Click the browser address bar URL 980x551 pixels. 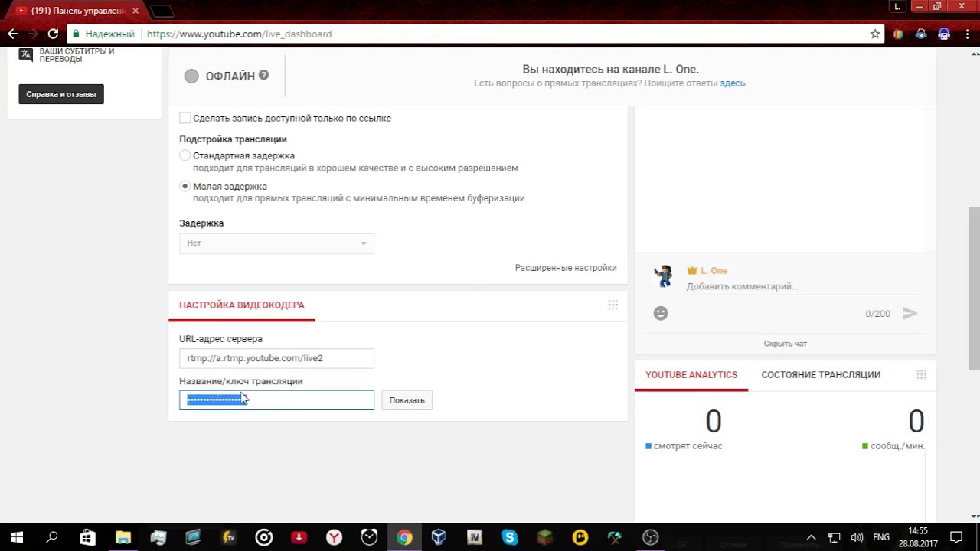239,34
